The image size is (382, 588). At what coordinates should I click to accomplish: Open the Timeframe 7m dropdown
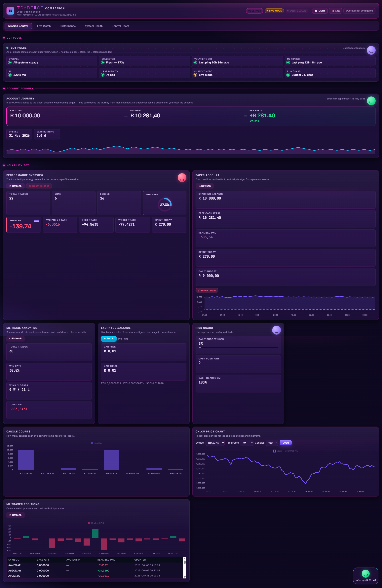pos(247,443)
